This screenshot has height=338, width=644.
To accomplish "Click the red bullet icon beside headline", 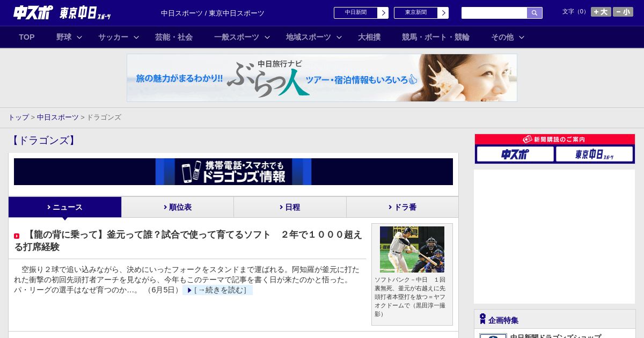I will pos(17,236).
